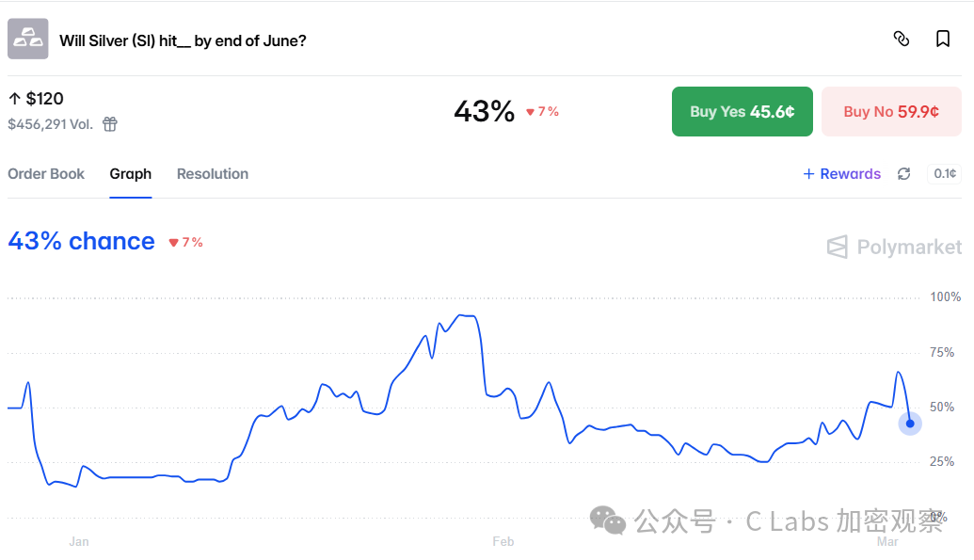Click the blue endpoint dot on the graph
974x560 pixels.
coord(910,424)
